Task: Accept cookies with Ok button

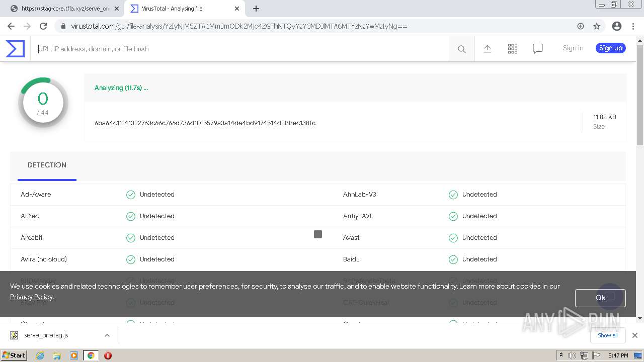Action: point(600,298)
